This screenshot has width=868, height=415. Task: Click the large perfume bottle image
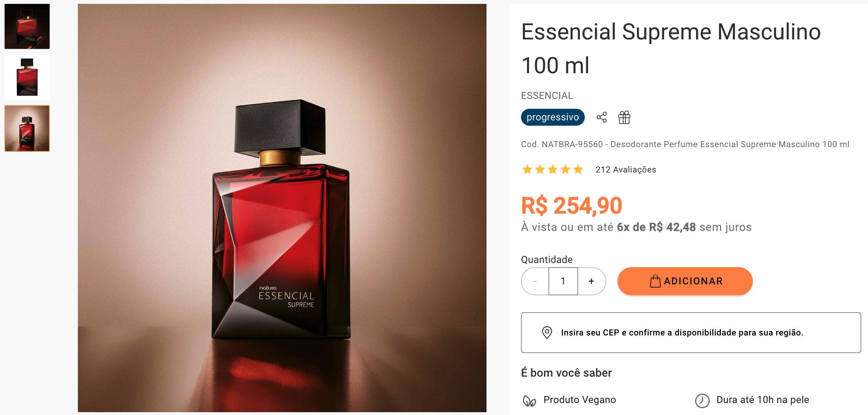tap(282, 208)
